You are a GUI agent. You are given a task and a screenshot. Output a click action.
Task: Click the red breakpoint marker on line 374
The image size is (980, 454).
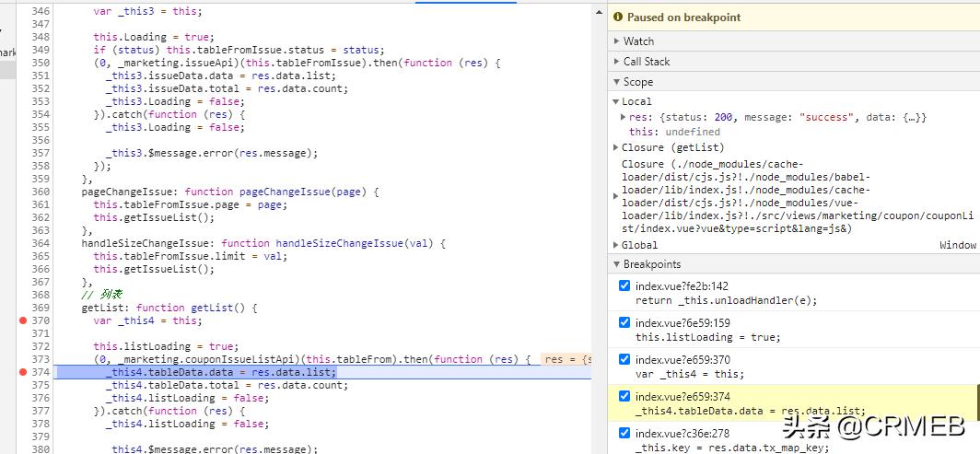(23, 372)
